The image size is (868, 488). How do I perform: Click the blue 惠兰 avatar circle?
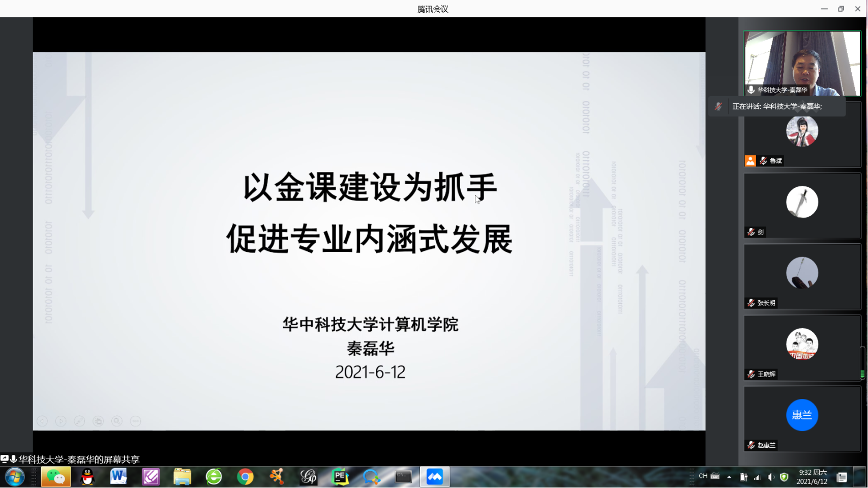[802, 415]
